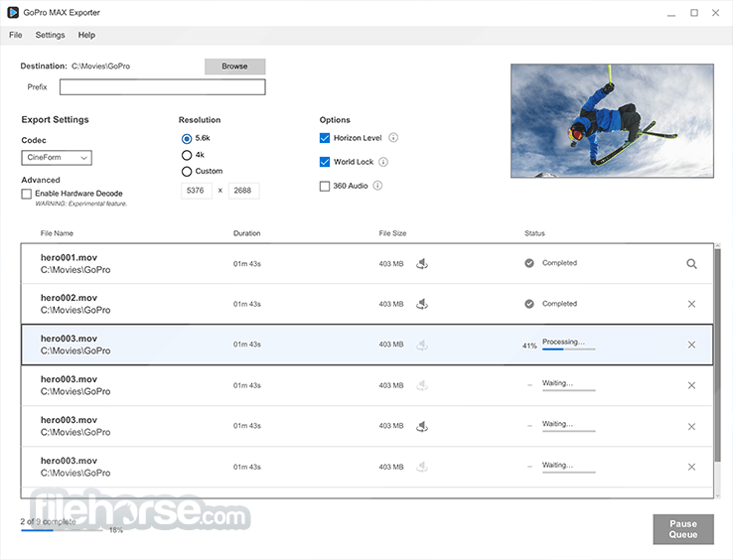Click audio icon on the Processing row
This screenshot has height=560, width=733.
422,345
